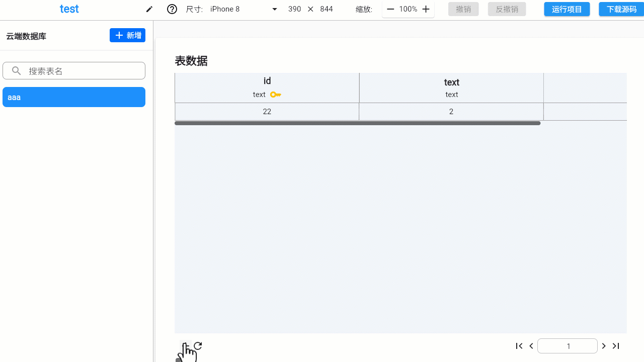Go to the previous page arrow
Image resolution: width=644 pixels, height=362 pixels.
coord(531,346)
